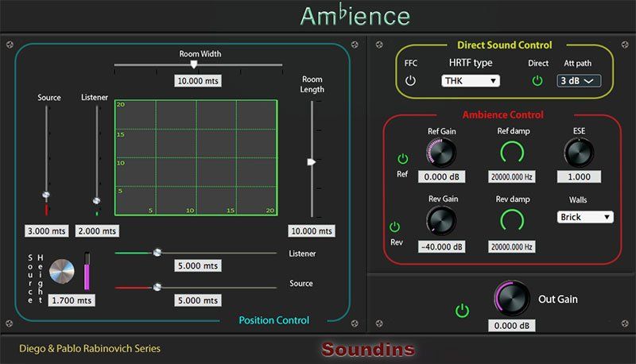Click the Room Length 10.000 mts field
The width and height of the screenshot is (636, 364).
(x=312, y=231)
